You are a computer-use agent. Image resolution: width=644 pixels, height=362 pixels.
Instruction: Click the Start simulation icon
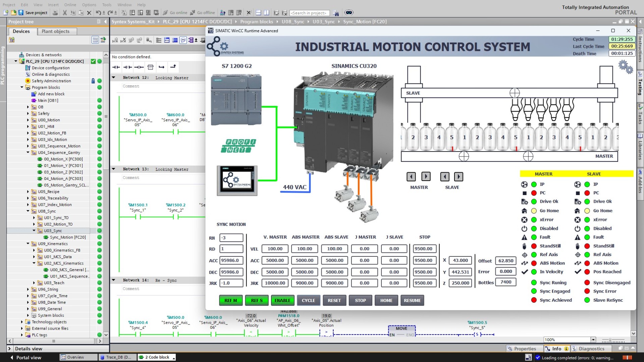pos(148,13)
